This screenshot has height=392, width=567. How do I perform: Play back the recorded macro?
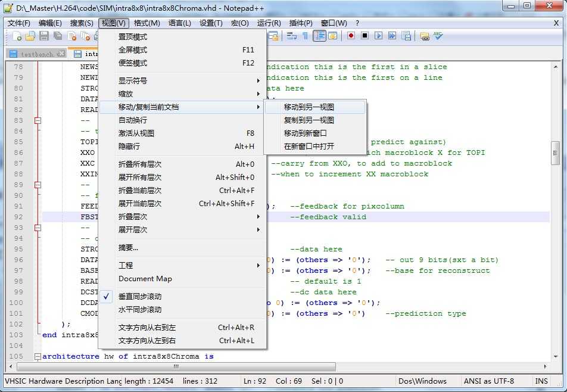point(378,36)
